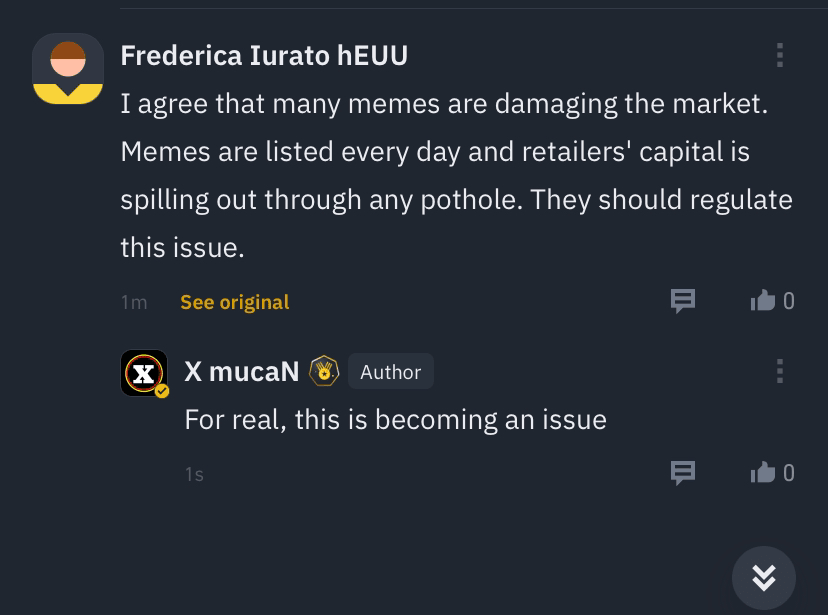This screenshot has height=615, width=828.
Task: Click the verified checkmark on X mucaN's avatar
Action: (159, 389)
